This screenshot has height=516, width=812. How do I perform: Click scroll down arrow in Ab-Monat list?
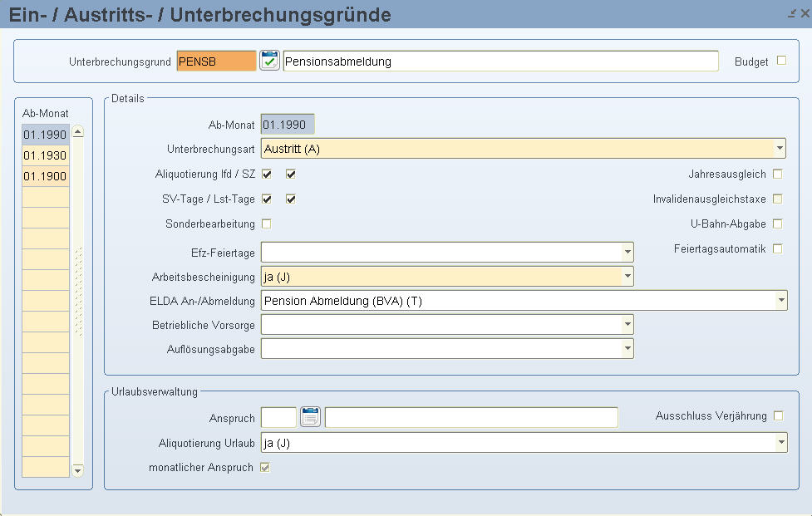tap(77, 470)
